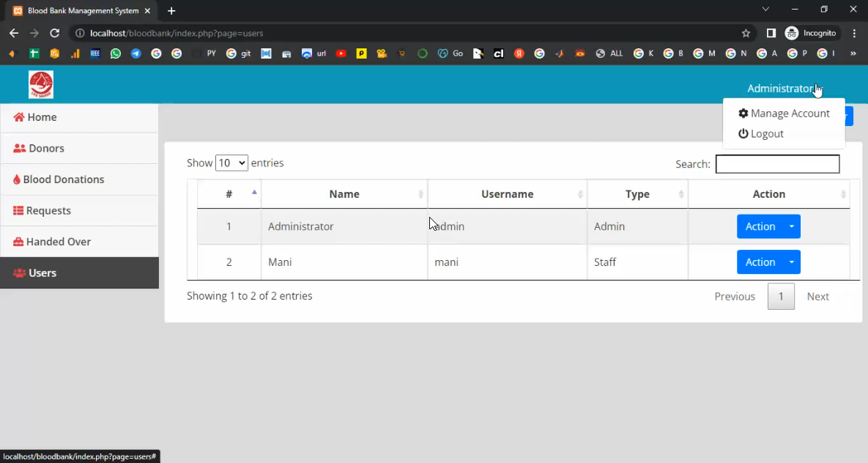
Task: Click the list icon beside Requests
Action: pos(18,211)
